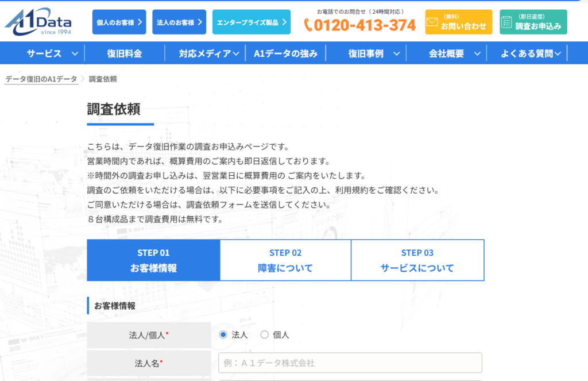The image size is (588, 381).
Task: Toggle the 法人/個人 selection to 個人
Action: click(x=263, y=334)
